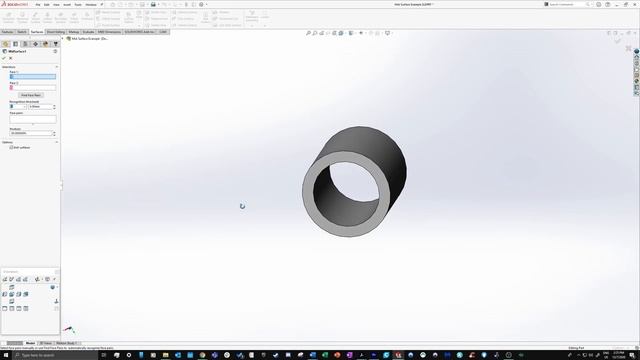
Task: Open help for the MidSurface1 PropertyManager
Action: 55,51
